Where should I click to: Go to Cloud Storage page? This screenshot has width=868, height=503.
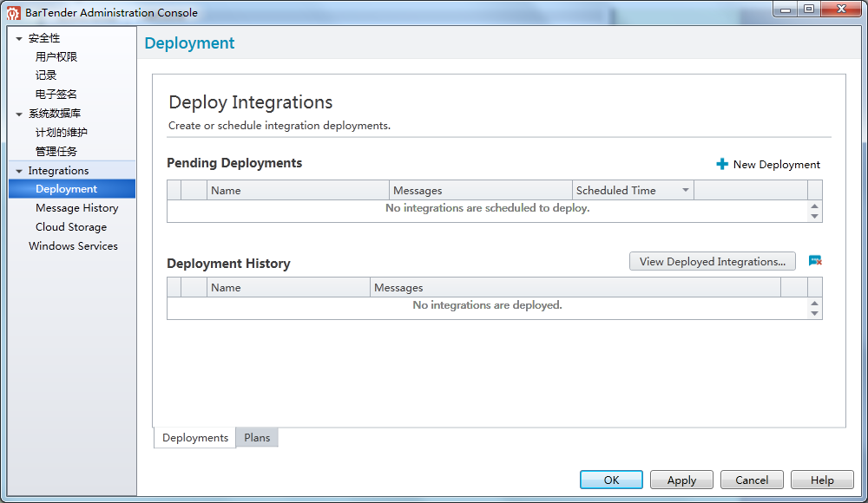pyautogui.click(x=71, y=227)
